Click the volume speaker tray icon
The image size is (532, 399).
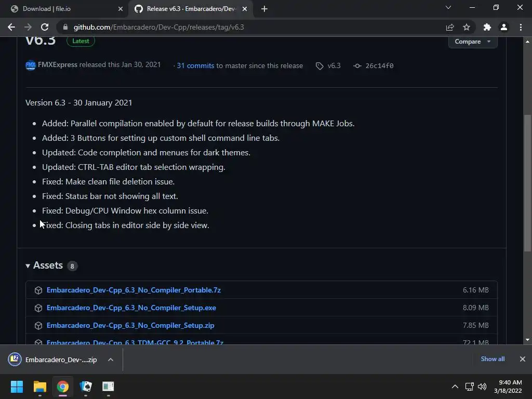click(482, 387)
